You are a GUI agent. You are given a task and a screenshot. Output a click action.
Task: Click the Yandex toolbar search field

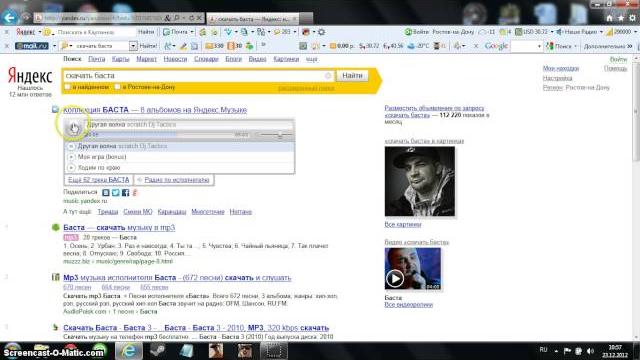coord(95,32)
